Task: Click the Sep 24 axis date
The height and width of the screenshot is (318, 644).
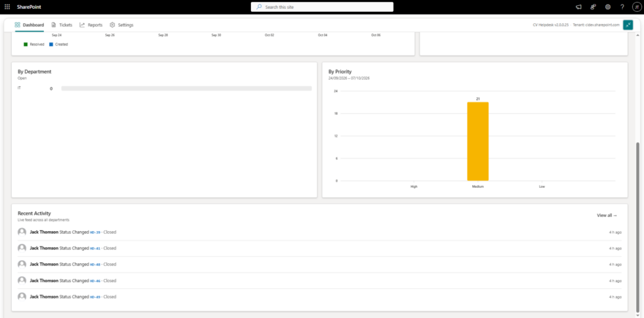Action: [x=57, y=35]
